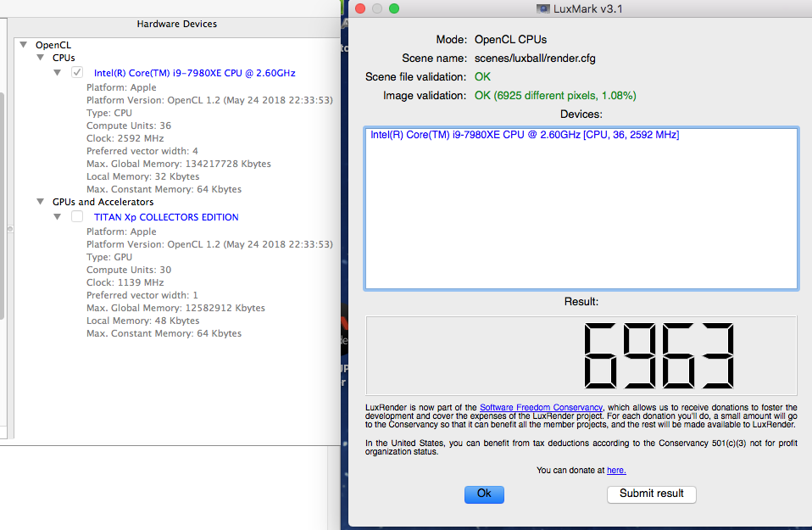812x530 pixels.
Task: Click the OpenCL root label
Action: pyautogui.click(x=53, y=45)
